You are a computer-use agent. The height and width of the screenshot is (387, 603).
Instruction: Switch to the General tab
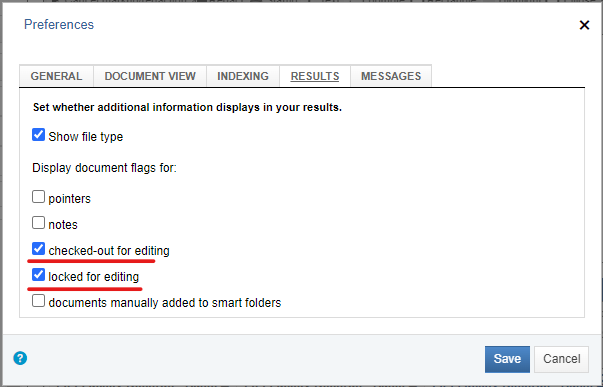click(57, 76)
